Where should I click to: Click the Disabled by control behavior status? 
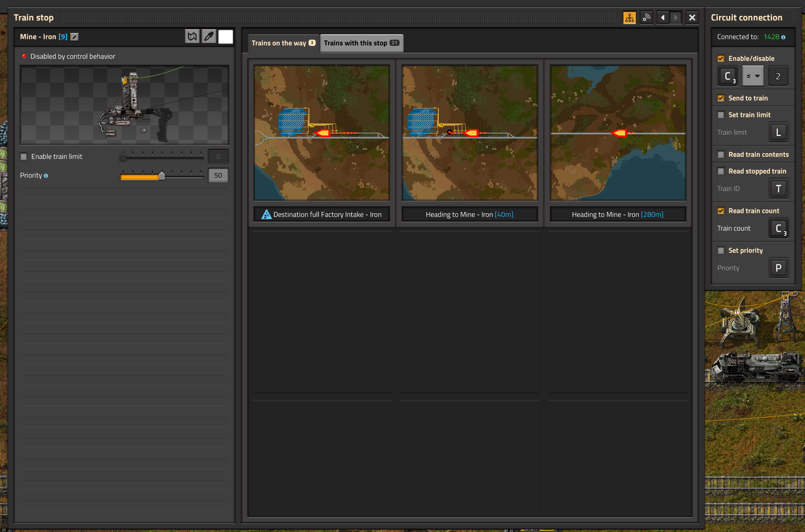[73, 56]
